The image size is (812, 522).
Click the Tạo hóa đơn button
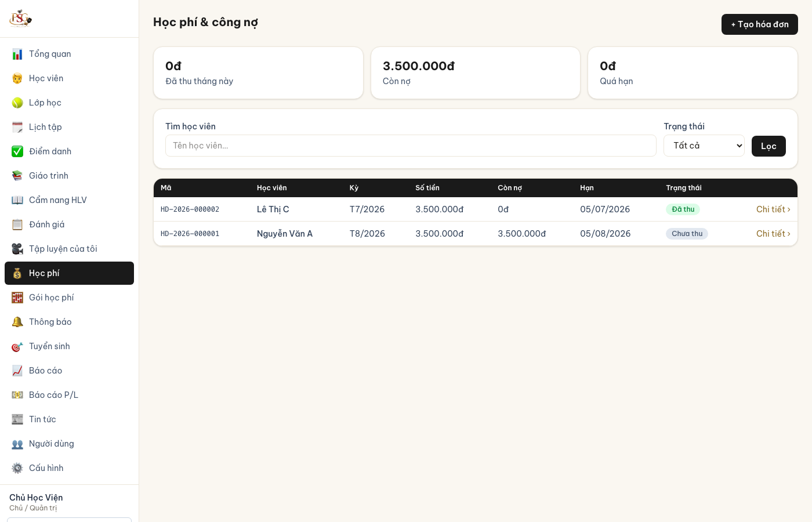coord(760,24)
